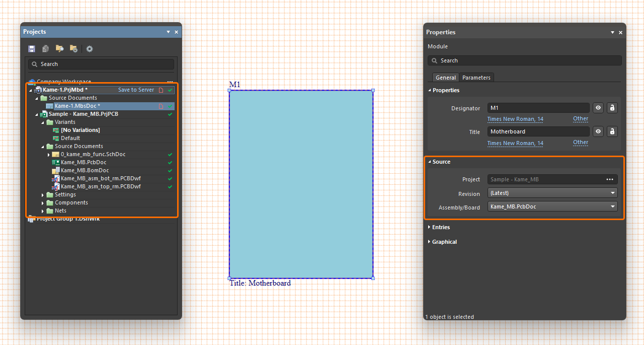Toggle visibility of the Title
This screenshot has height=345, width=644.
[x=598, y=131]
